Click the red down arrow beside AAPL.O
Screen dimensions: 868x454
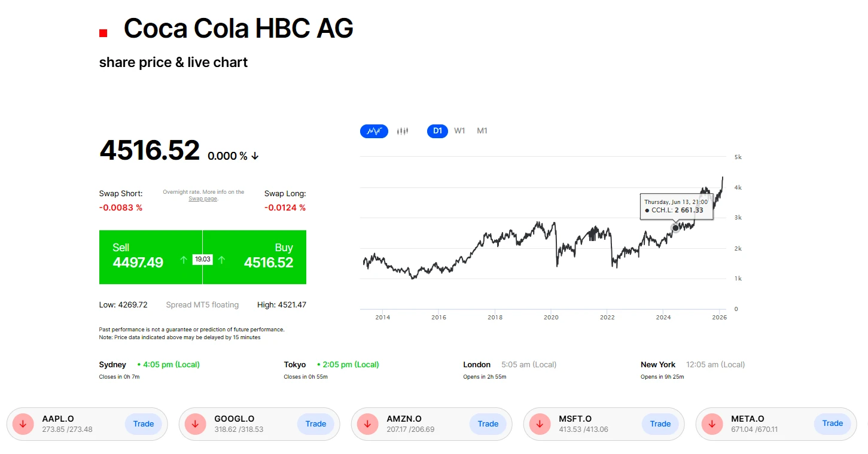click(22, 423)
